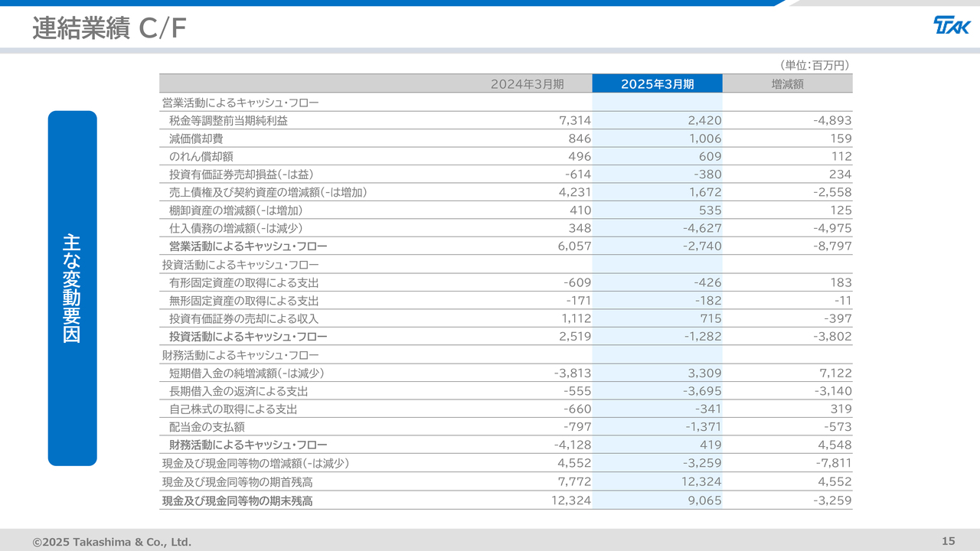Click the 短期借入金の純増減額 row label
Image resolution: width=980 pixels, height=551 pixels.
coord(247,373)
